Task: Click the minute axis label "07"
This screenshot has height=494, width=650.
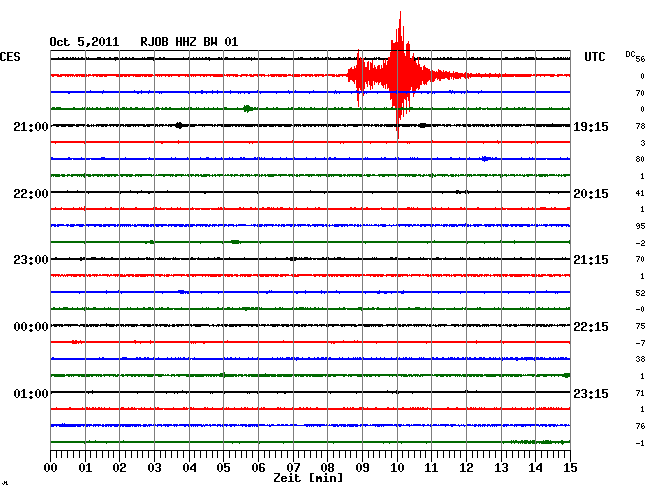Action: click(x=293, y=467)
